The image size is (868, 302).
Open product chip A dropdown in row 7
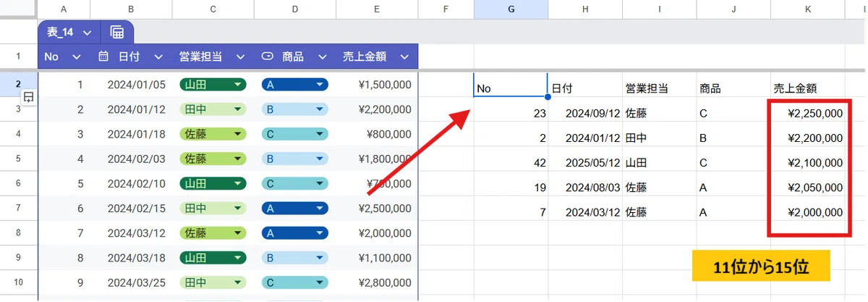(319, 209)
